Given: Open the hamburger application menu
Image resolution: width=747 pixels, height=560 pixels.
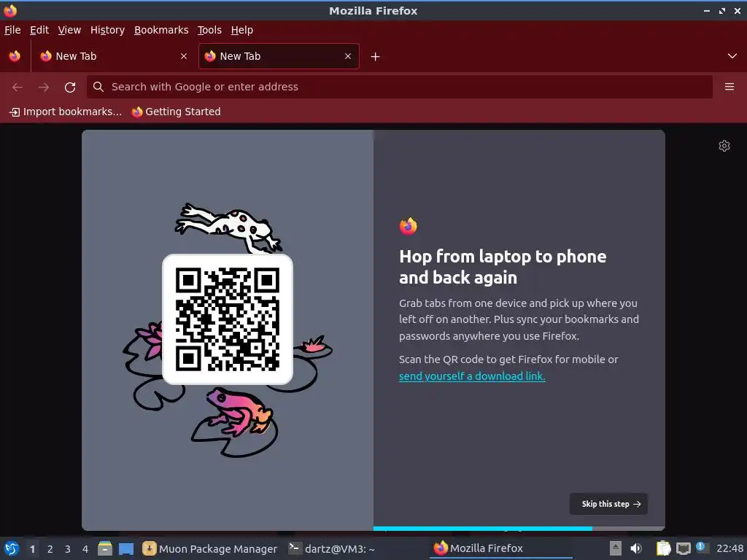Looking at the screenshot, I should click(729, 87).
